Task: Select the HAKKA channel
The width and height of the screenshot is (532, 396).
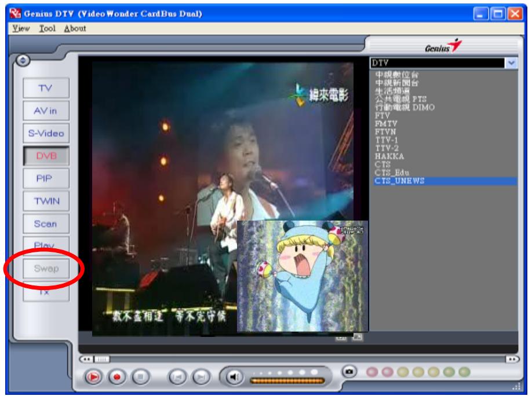Action: (389, 156)
